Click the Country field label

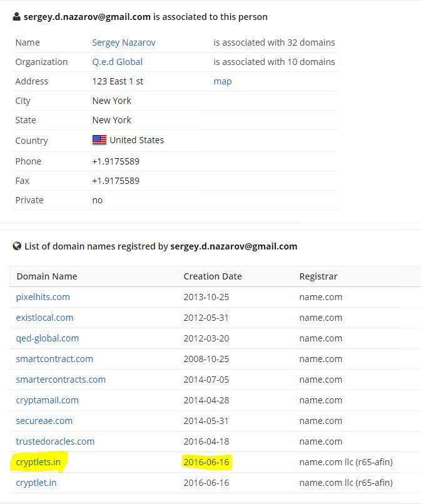[31, 141]
